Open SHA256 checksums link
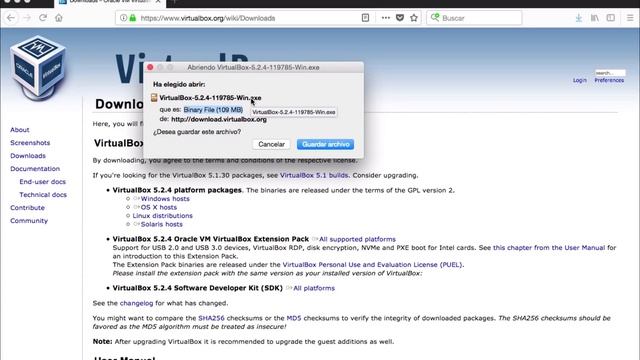Screen dimensions: 640x360 tap(211, 318)
